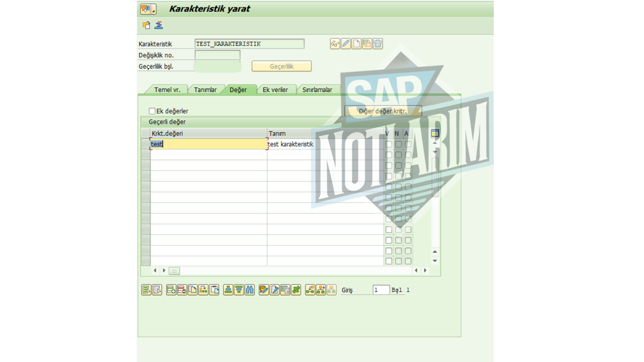Click the 'test karakteristik' description cell
This screenshot has height=362, width=644.
pyautogui.click(x=325, y=144)
